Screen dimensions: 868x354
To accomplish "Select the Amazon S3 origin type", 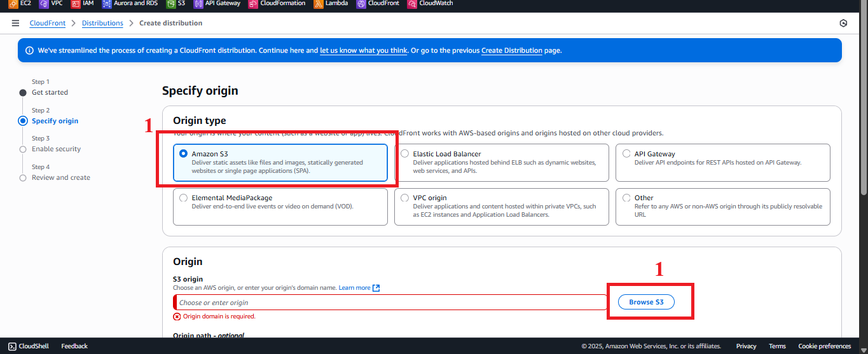I will pos(280,163).
